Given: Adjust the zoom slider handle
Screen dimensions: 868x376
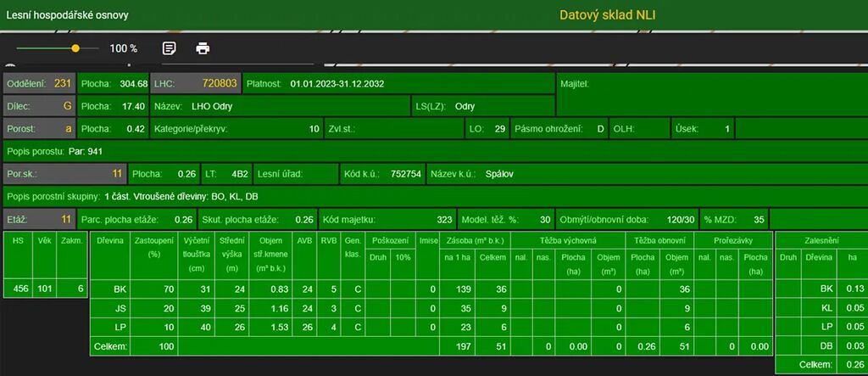Looking at the screenshot, I should (75, 48).
